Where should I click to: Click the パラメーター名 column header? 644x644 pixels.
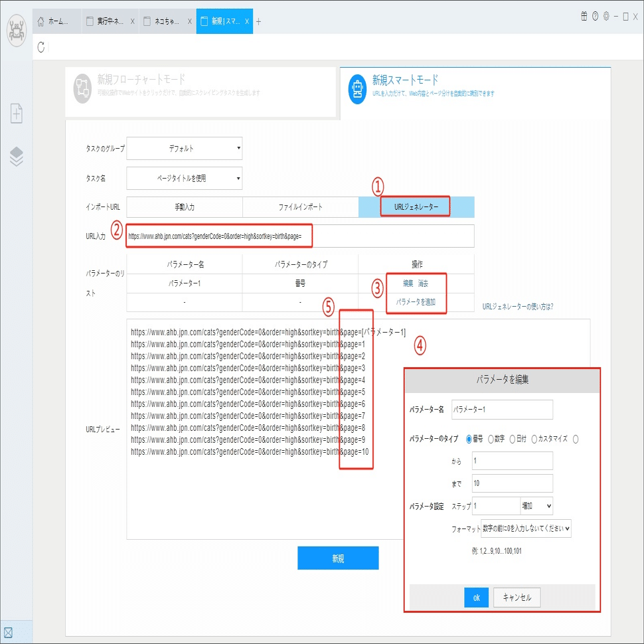(185, 264)
